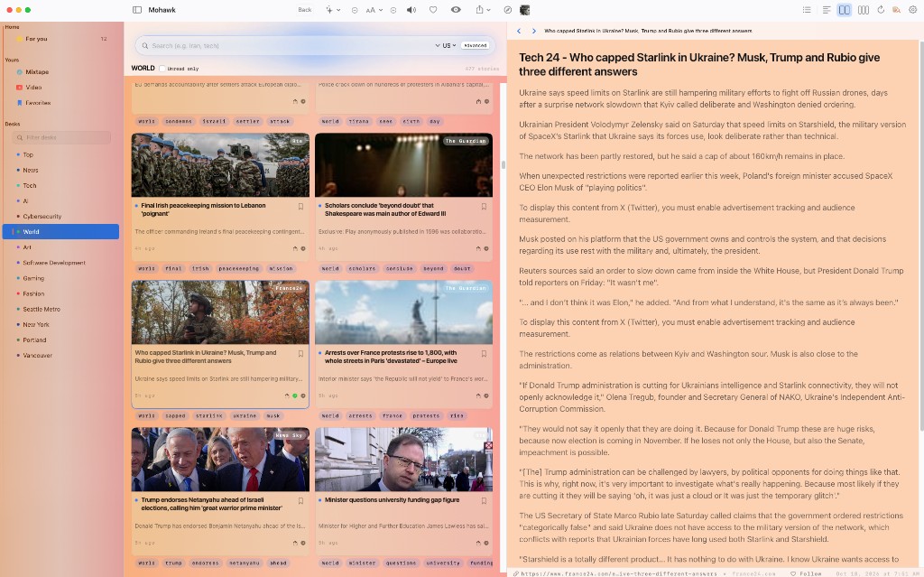This screenshot has width=924, height=577.
Task: Bookmark the France protests arrests story
Action: point(484,354)
